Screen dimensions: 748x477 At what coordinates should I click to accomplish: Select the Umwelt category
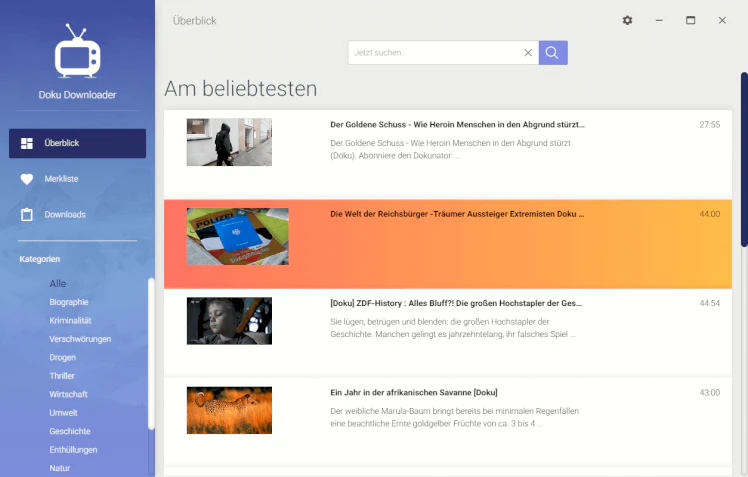63,413
